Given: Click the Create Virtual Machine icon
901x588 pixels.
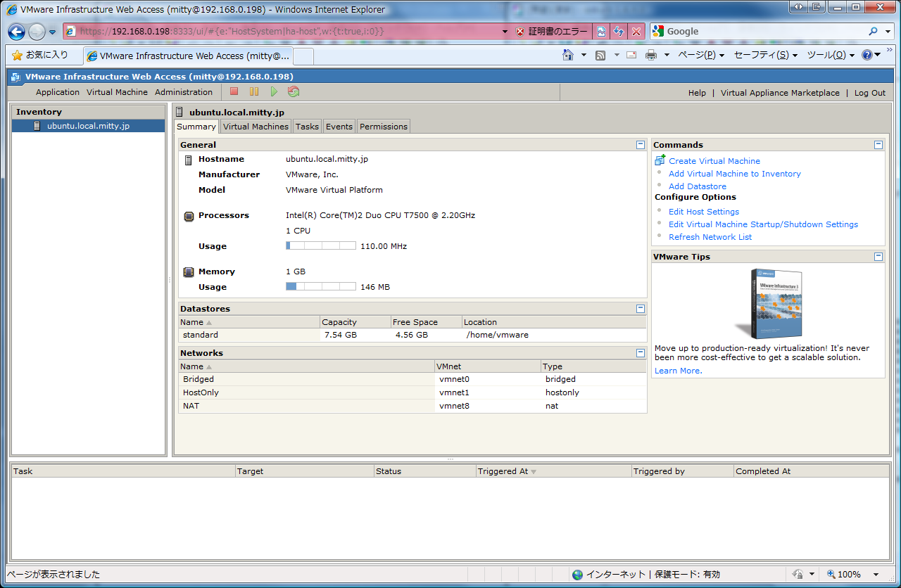Looking at the screenshot, I should (660, 160).
